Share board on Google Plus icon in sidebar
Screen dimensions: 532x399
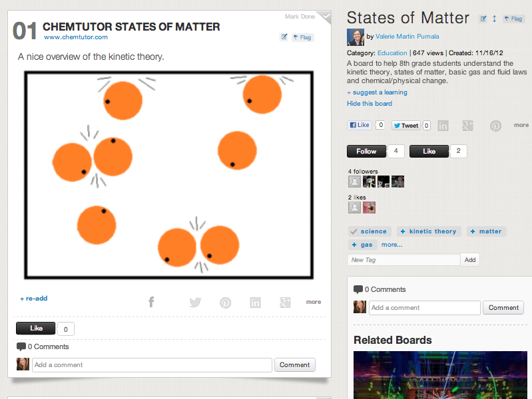pos(467,126)
